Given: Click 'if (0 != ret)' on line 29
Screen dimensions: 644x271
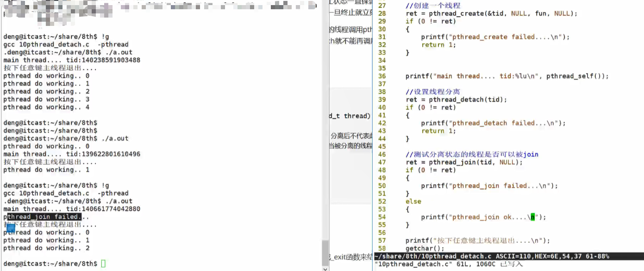Looking at the screenshot, I should pos(431,21).
